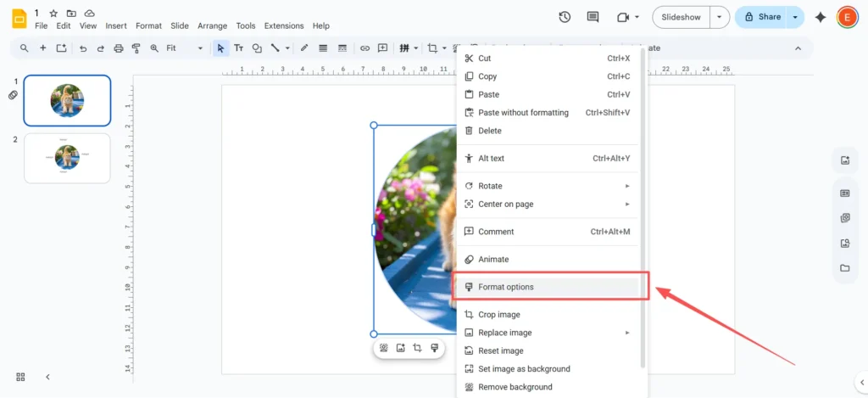The image size is (868, 398).
Task: Click the border dash icon
Action: pyautogui.click(x=342, y=48)
